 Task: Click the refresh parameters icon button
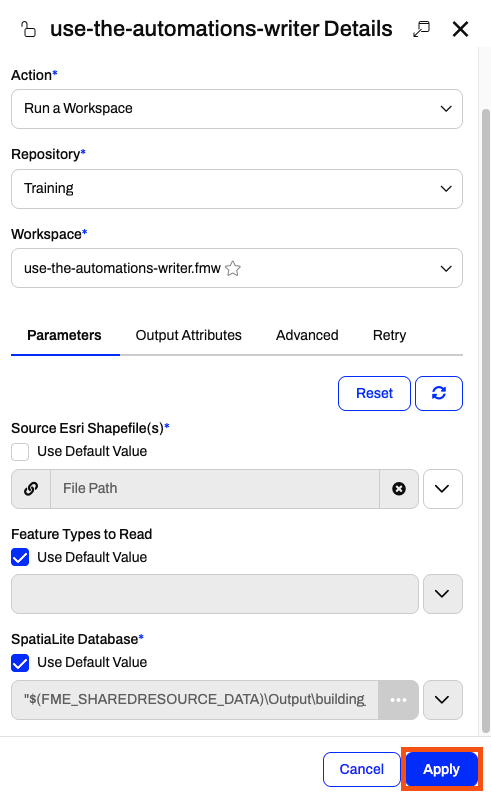click(438, 393)
